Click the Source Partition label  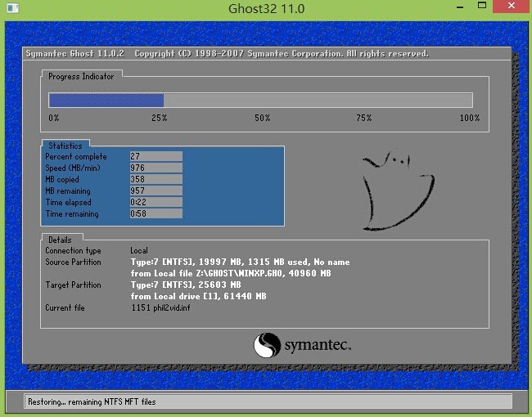[x=74, y=262]
